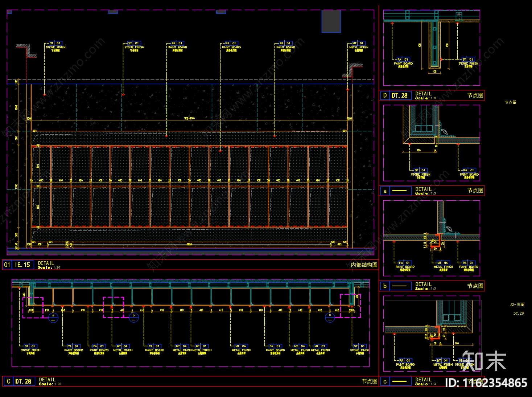
Task: Click the magenta dashed box near callout c
Action: click(350, 306)
